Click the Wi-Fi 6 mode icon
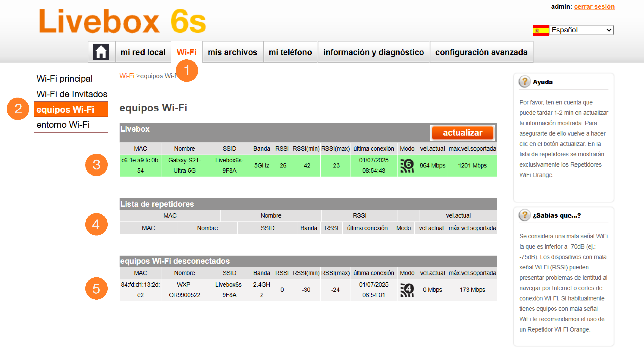Viewport: 644px width, 354px height. point(407,166)
